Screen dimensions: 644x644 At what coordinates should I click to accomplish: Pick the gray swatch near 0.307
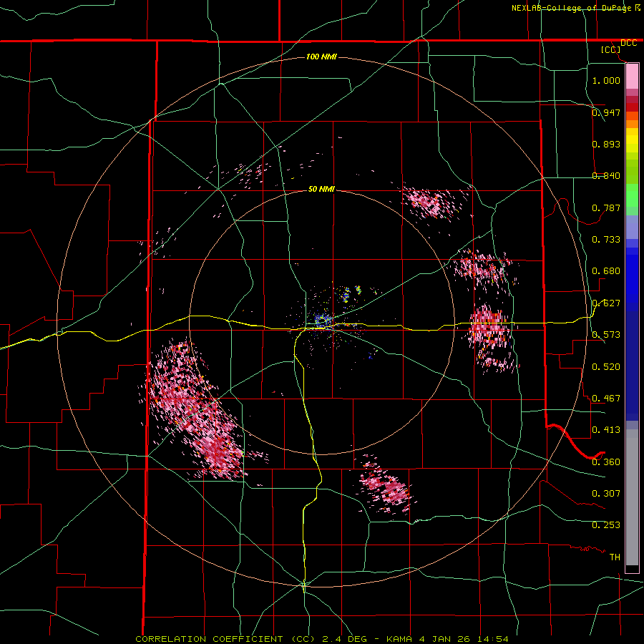point(632,497)
